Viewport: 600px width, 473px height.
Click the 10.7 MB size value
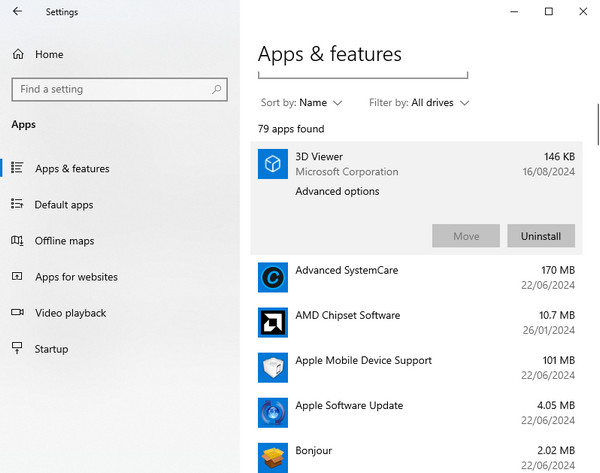coord(557,315)
